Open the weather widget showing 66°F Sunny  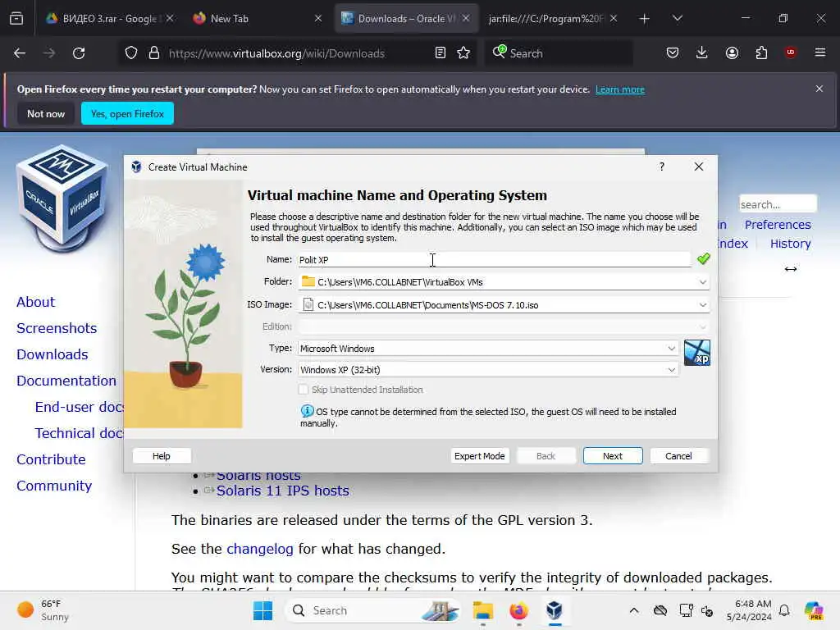point(43,610)
